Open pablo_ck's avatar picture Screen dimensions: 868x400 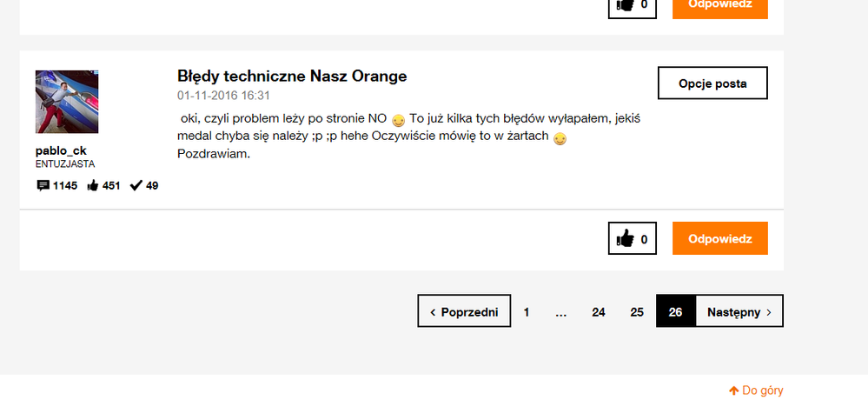pos(67,102)
